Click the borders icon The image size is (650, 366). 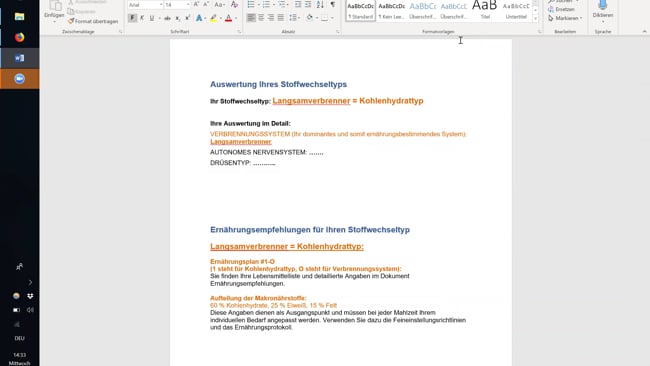pos(325,18)
